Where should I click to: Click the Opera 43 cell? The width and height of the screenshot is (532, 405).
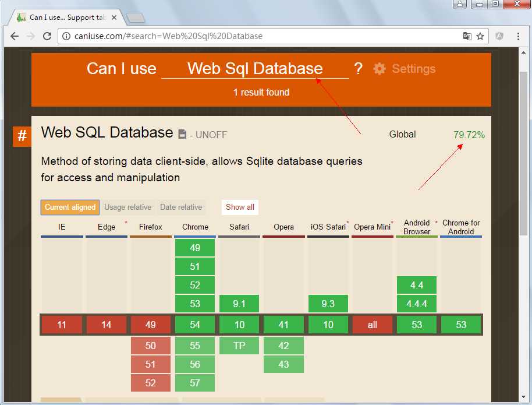(283, 364)
